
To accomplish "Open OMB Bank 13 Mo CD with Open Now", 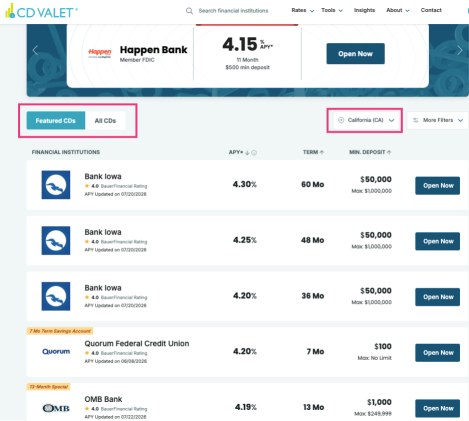I will point(437,408).
